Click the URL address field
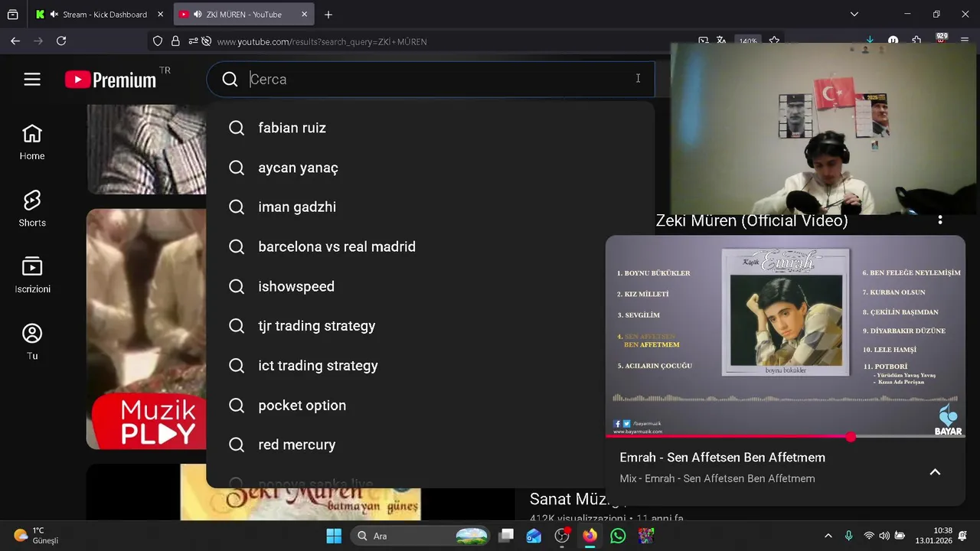The height and width of the screenshot is (551, 980). (452, 41)
